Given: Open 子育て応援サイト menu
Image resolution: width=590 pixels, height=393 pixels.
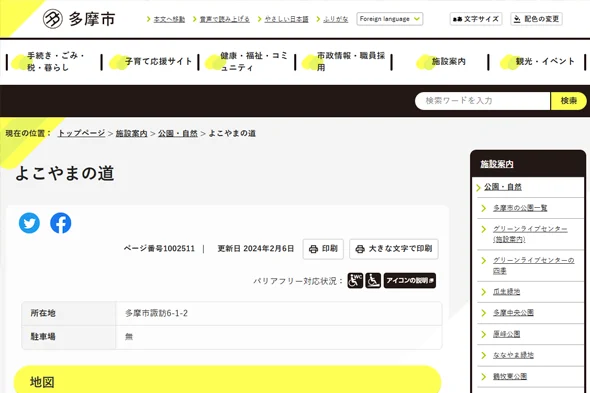Looking at the screenshot, I should tap(151, 62).
